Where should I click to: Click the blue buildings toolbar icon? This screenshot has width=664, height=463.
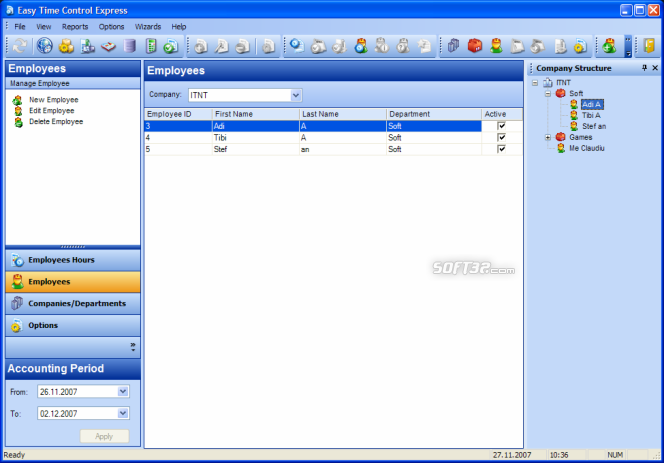coord(453,46)
